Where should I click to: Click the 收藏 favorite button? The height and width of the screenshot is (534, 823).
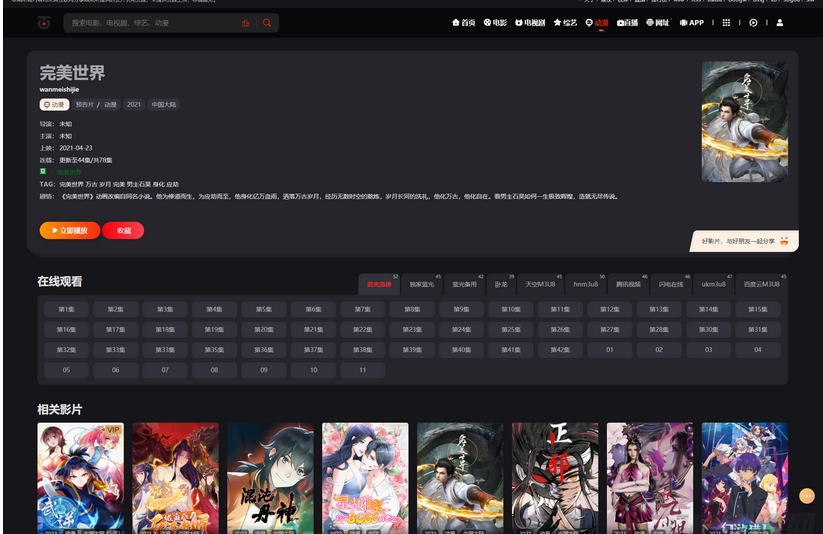[123, 231]
